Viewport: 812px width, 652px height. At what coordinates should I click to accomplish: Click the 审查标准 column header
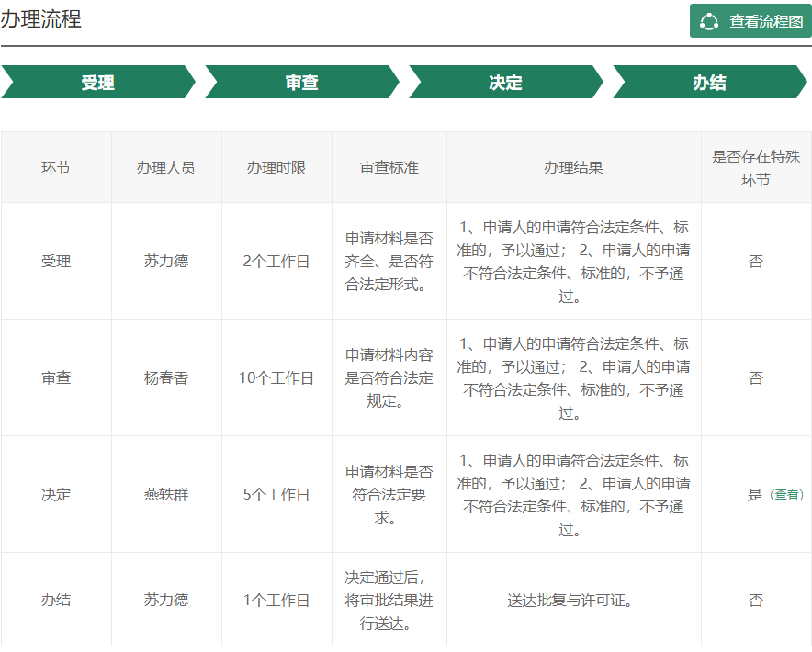[389, 167]
